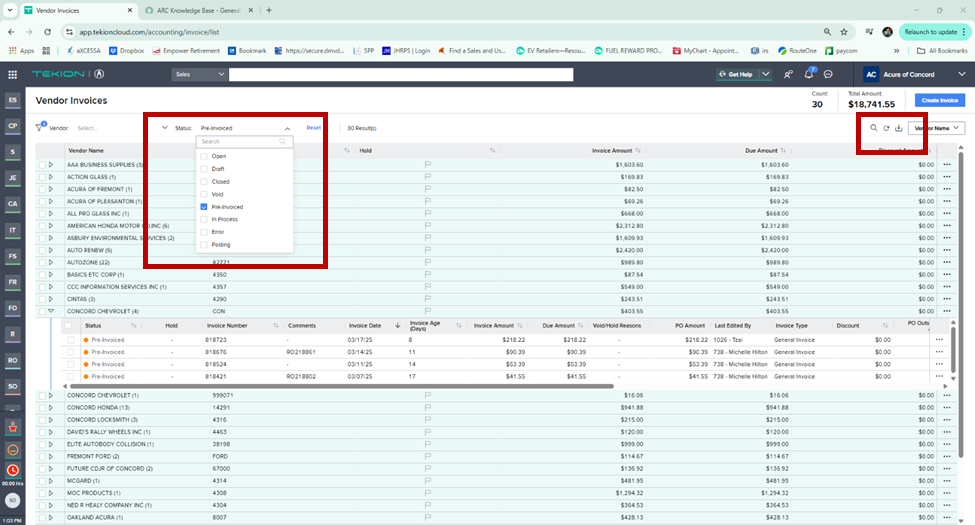The width and height of the screenshot is (975, 525).
Task: Click the download invoices icon
Action: (898, 128)
